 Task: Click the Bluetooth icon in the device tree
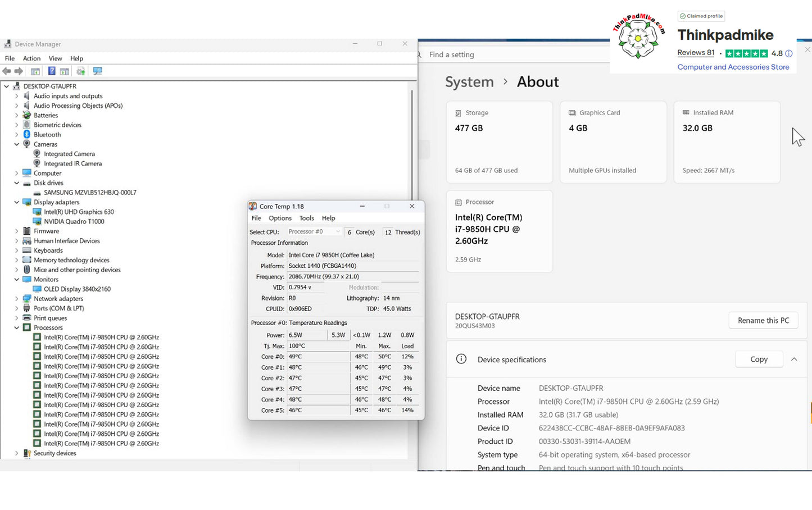pos(26,135)
